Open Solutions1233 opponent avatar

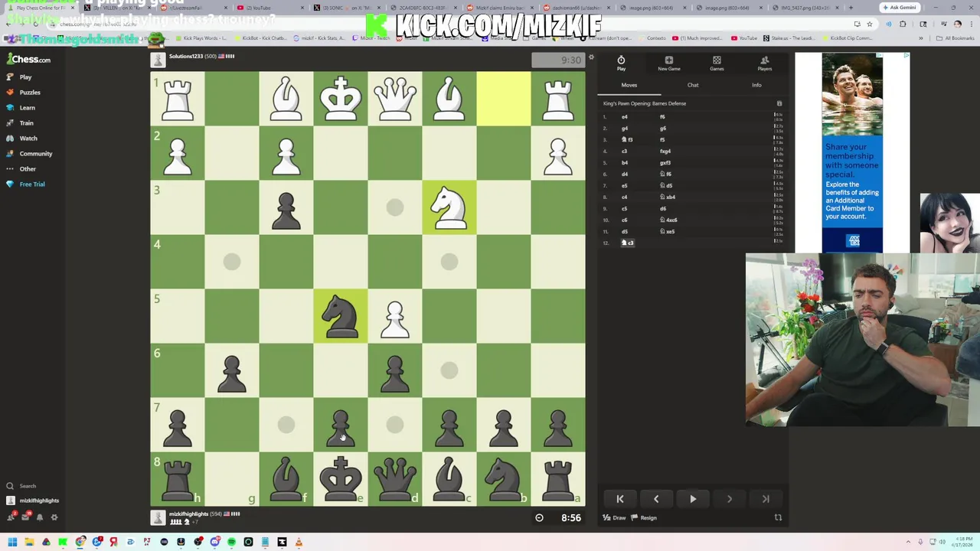(x=158, y=60)
